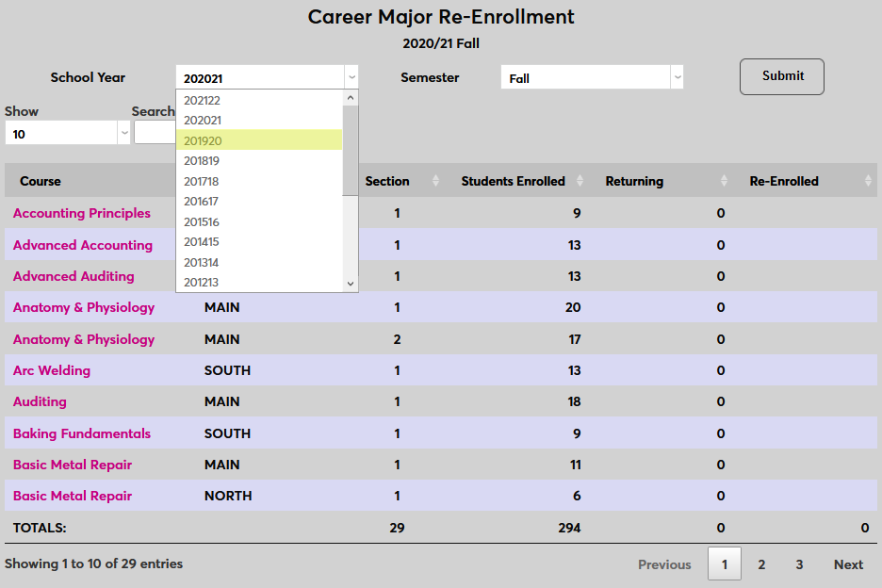The height and width of the screenshot is (588, 882).
Task: Click the TOTALS: row label
Action: coord(40,528)
